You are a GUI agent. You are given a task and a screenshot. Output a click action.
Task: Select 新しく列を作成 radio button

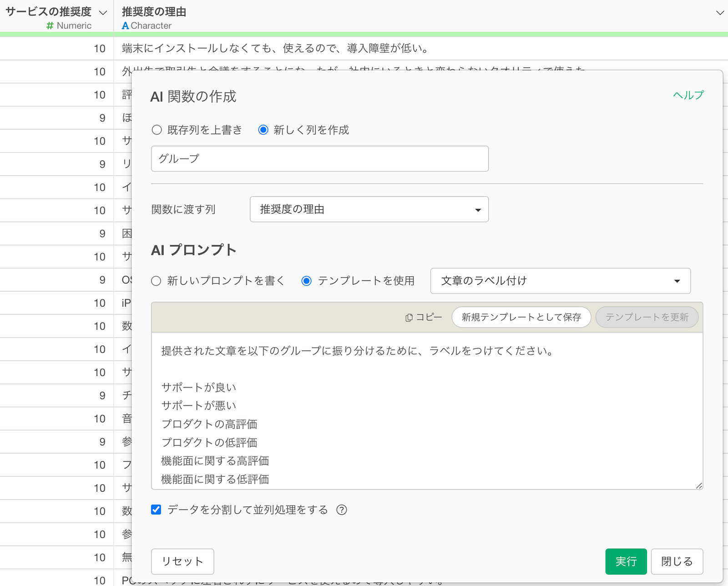[263, 130]
